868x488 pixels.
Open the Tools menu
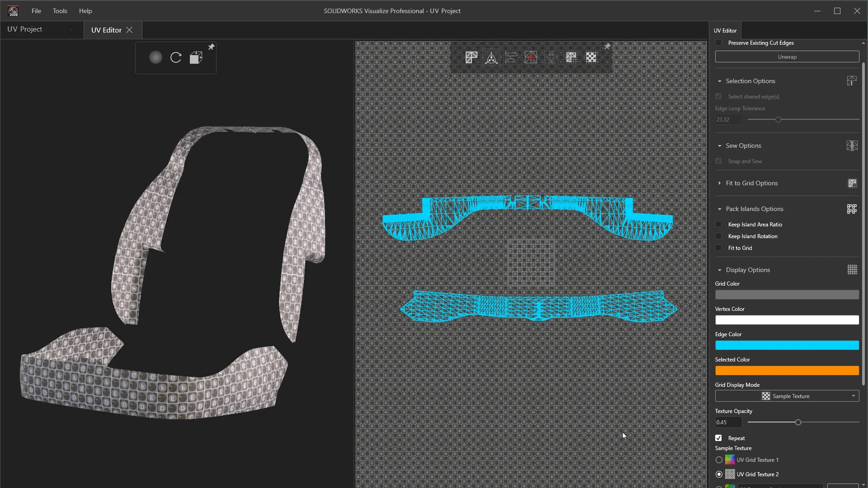60,11
